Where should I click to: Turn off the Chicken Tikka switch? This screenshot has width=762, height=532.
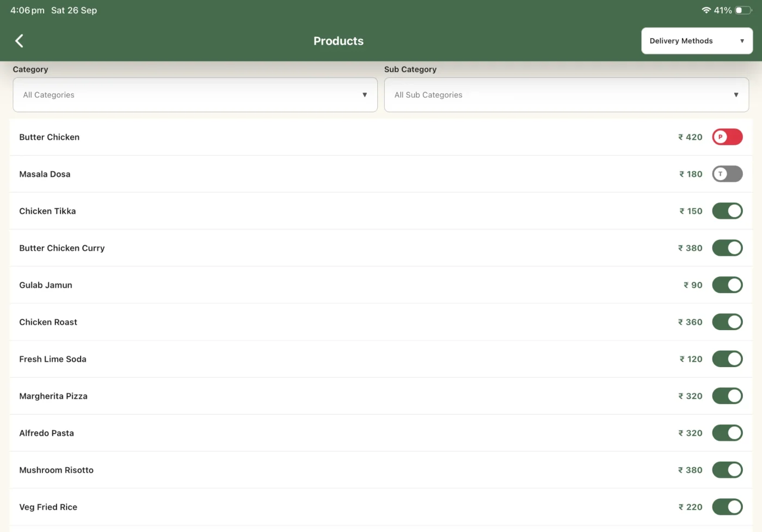[727, 211]
